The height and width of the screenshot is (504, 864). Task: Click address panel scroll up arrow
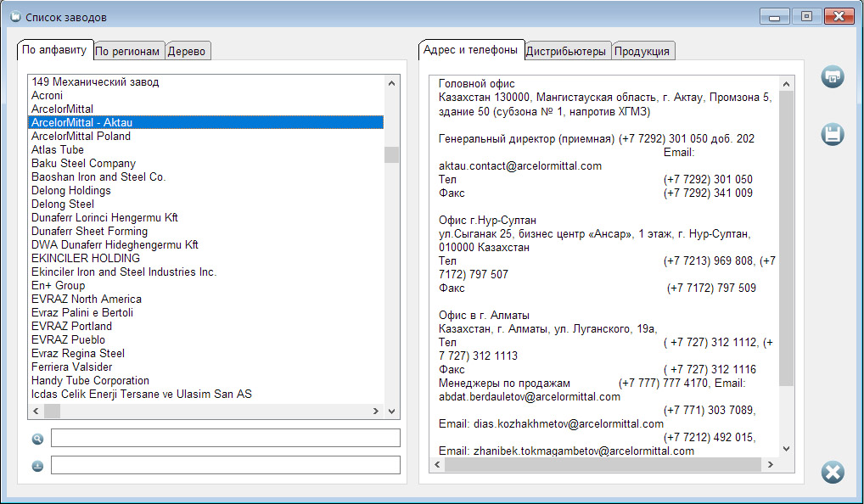(786, 84)
